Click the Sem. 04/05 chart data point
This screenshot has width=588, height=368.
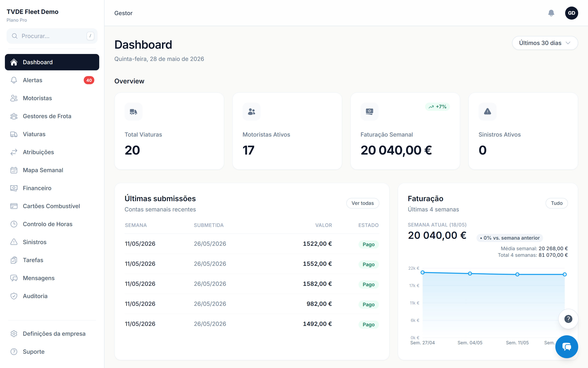point(470,274)
